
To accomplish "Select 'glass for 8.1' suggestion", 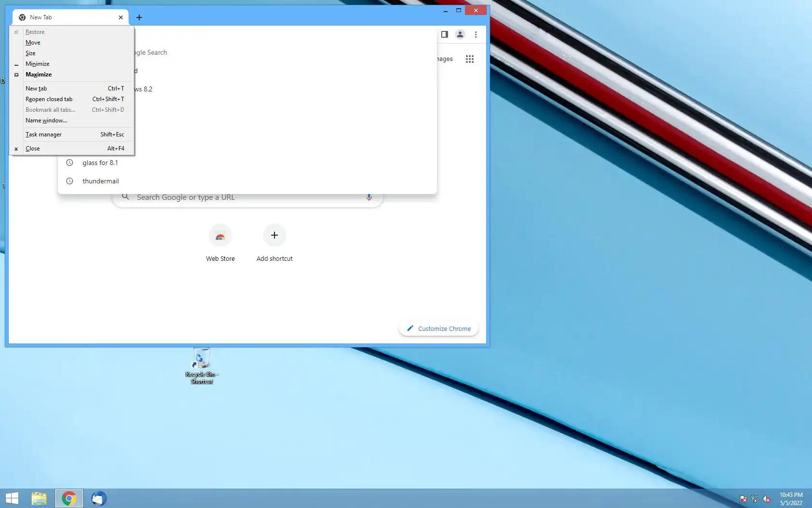I will point(247,163).
